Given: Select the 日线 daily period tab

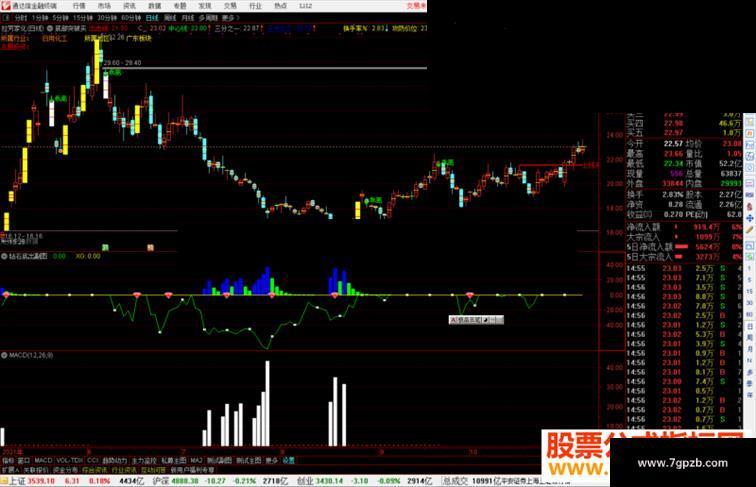Looking at the screenshot, I should click(152, 18).
